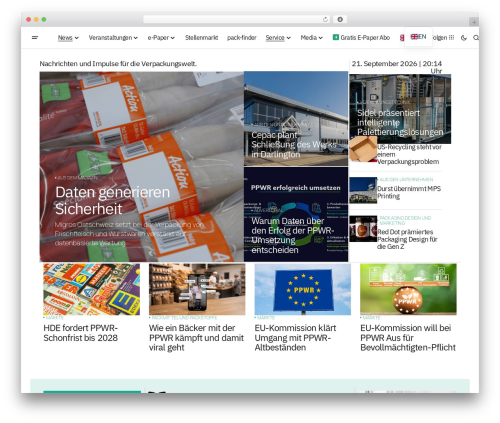Click PPWR wooden ball thumbnail
This screenshot has width=500, height=423.
click(408, 289)
